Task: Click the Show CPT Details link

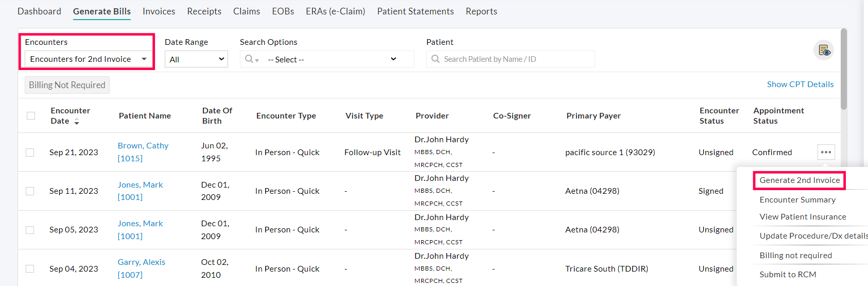Action: 800,85
